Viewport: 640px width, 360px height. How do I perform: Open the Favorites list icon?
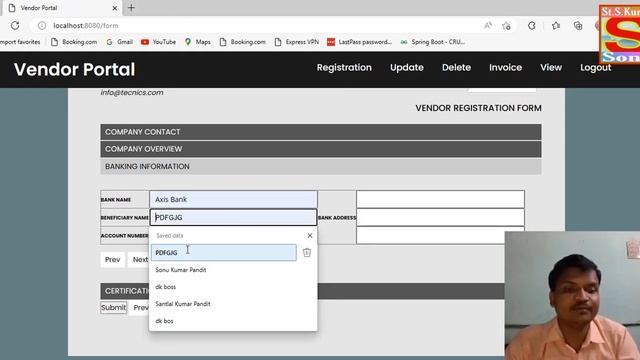click(556, 26)
